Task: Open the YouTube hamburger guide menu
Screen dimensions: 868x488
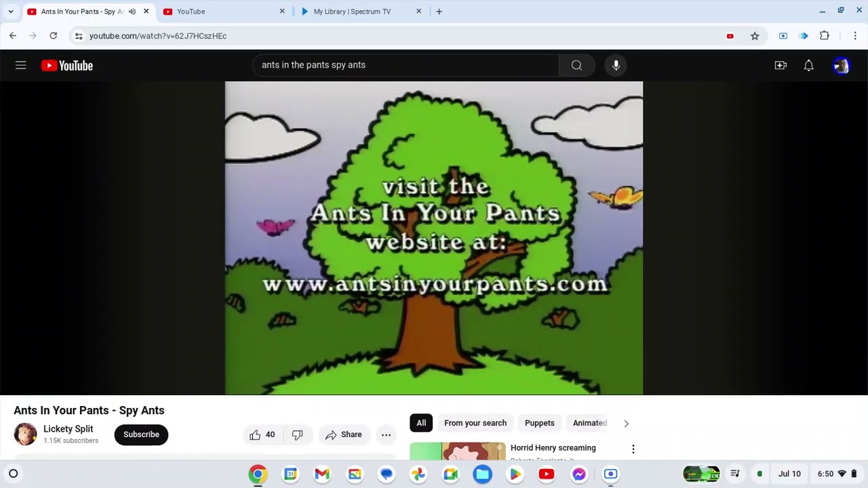Action: [21, 65]
